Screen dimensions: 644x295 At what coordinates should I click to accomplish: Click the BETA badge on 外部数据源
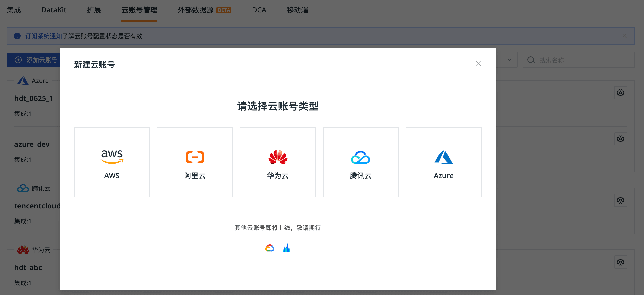click(224, 10)
